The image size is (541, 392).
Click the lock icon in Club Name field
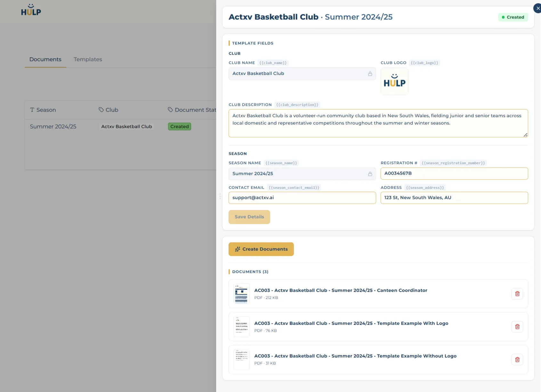[x=370, y=74]
